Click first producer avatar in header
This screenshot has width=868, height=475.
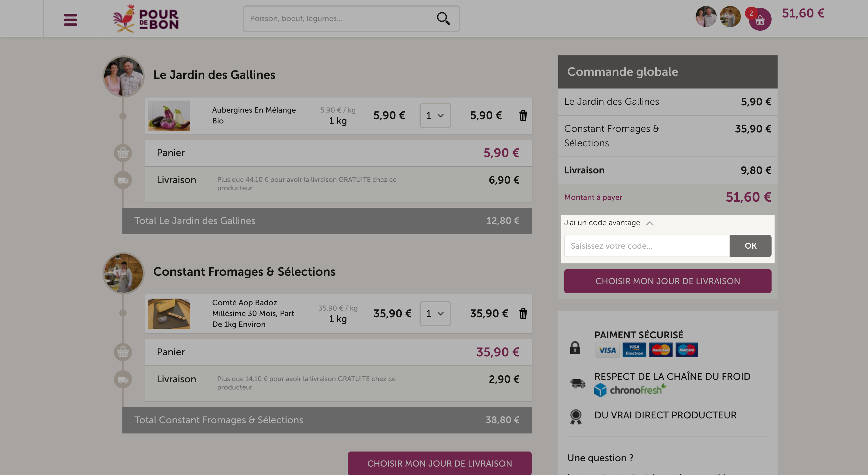(x=706, y=17)
